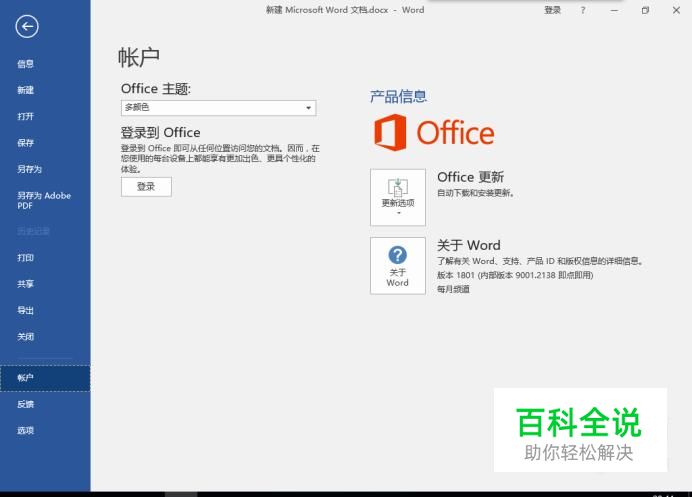Image resolution: width=692 pixels, height=497 pixels.
Task: Select 另存为 (Save As) in the sidebar
Action: [30, 169]
